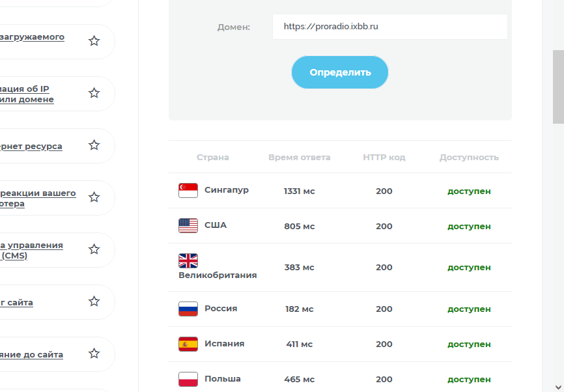This screenshot has width=564, height=392.
Task: Click the Russia flag icon
Action: pyautogui.click(x=188, y=309)
